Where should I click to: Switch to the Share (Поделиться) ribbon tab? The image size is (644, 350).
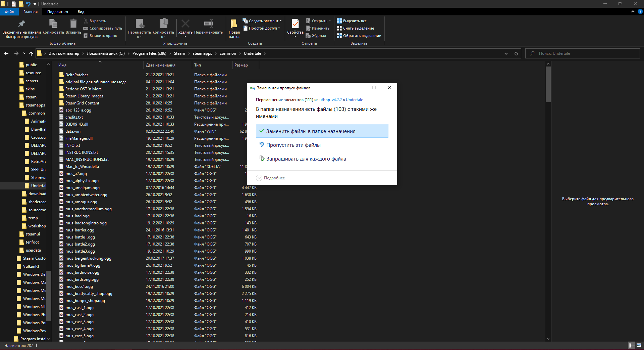pyautogui.click(x=58, y=12)
